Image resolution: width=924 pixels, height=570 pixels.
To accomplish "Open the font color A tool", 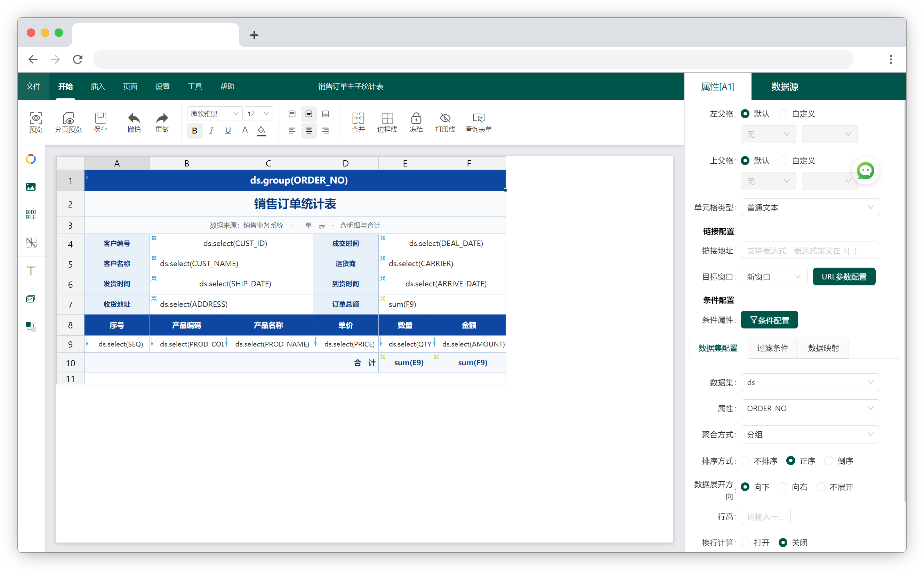I will click(x=245, y=130).
